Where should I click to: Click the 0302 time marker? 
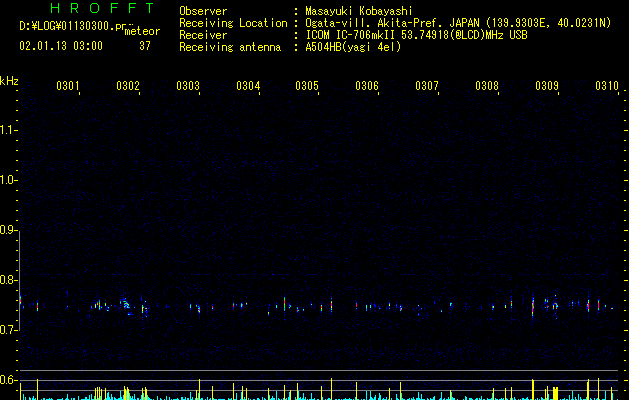[x=128, y=85]
